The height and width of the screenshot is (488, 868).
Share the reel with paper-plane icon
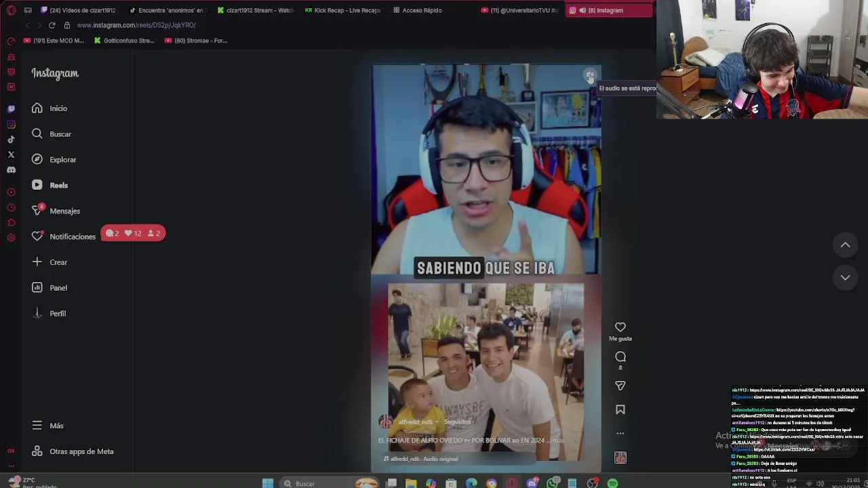620,386
